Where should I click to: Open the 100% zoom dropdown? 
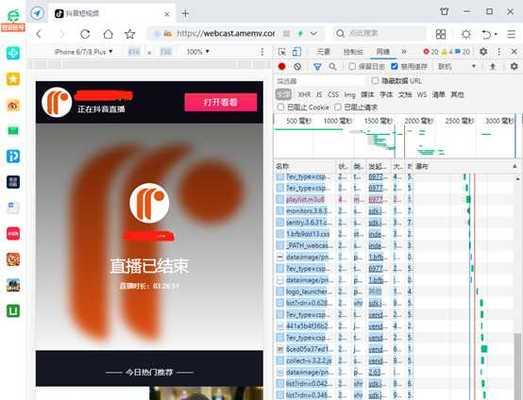[198, 52]
